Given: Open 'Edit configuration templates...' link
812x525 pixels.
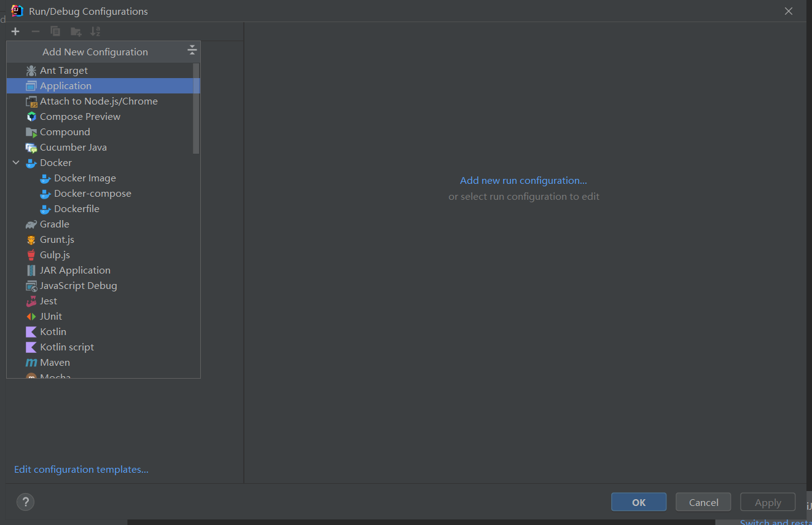Looking at the screenshot, I should click(81, 470).
